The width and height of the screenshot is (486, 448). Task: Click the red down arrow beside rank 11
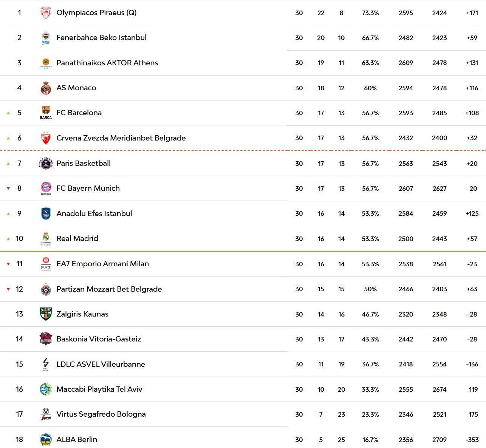[x=8, y=264]
